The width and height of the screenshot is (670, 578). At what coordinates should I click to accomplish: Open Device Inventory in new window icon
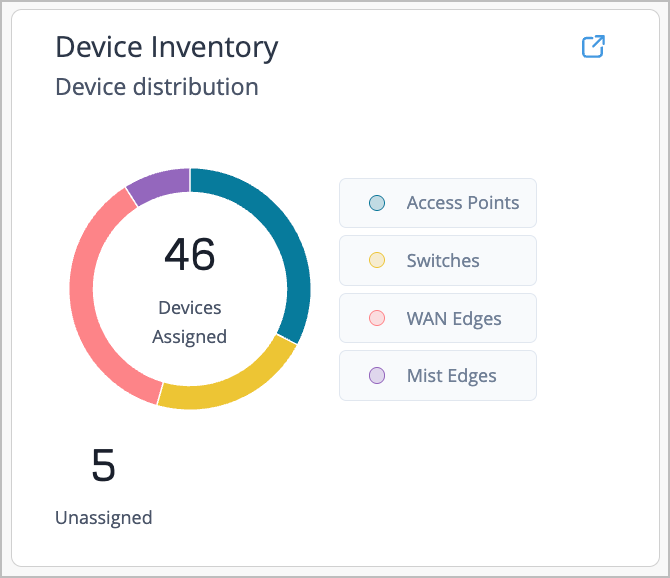coord(593,47)
